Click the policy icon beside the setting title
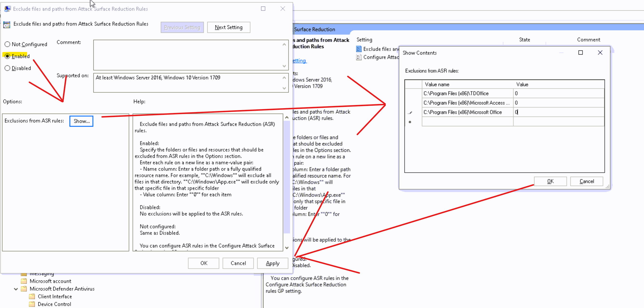The width and height of the screenshot is (644, 308). [x=7, y=25]
